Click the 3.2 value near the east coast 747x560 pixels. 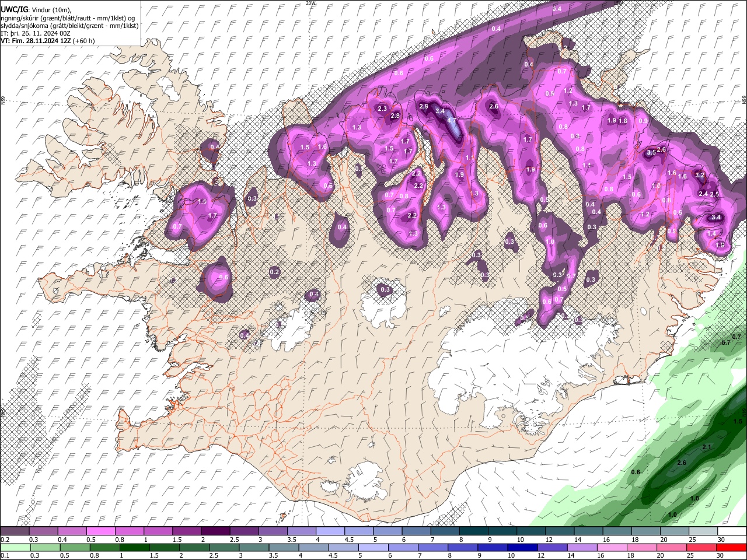click(700, 175)
